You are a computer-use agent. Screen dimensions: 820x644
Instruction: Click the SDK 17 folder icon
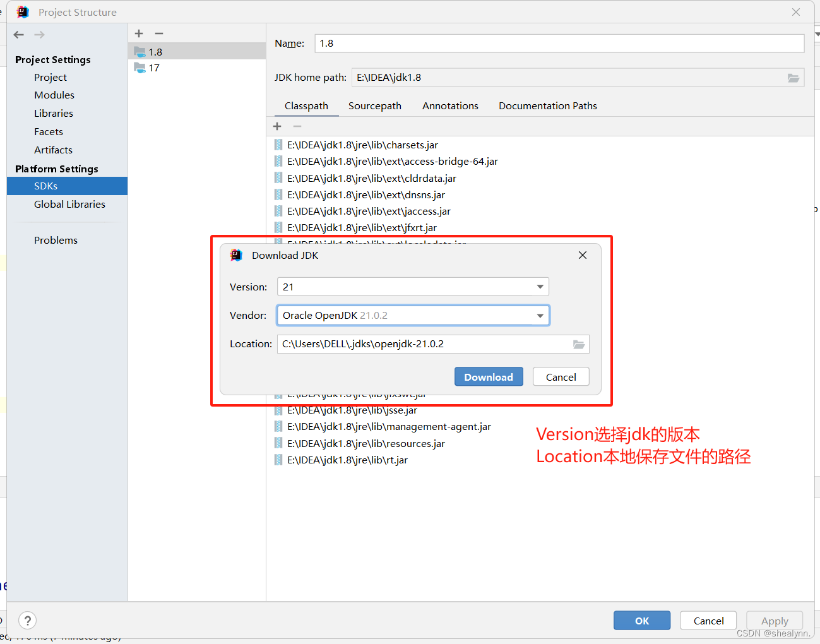140,68
